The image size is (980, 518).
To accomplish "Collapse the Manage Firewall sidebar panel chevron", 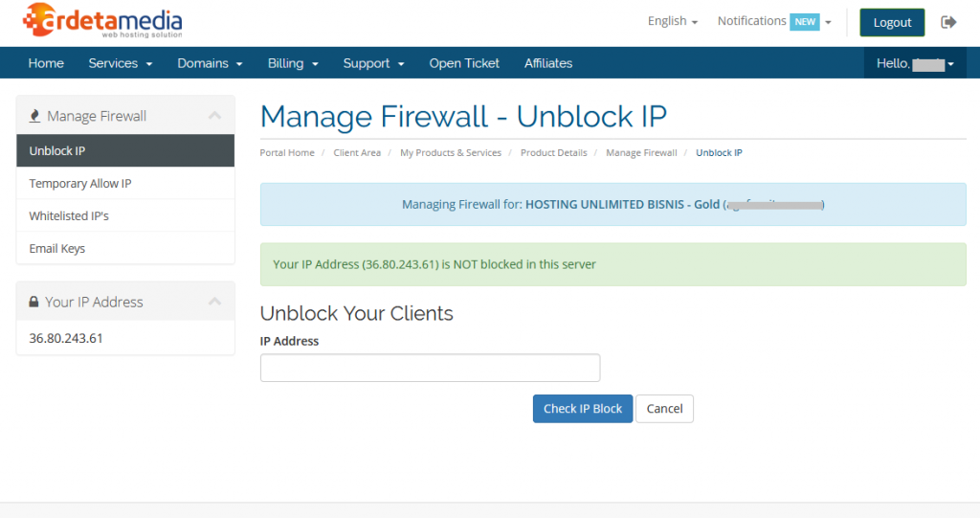I will tap(214, 116).
